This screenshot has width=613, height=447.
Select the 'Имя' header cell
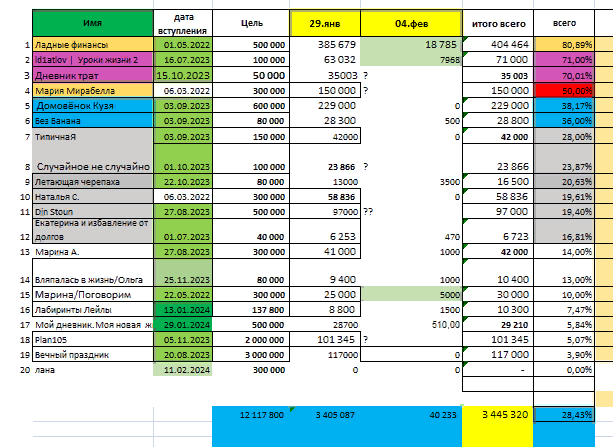click(93, 23)
